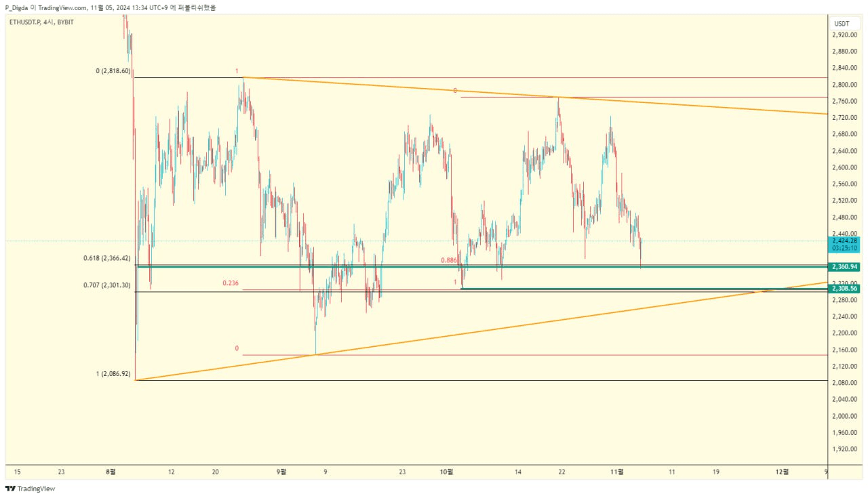The height and width of the screenshot is (498, 868).
Task: Click the 03:25:10 candle countdown timer
Action: tap(845, 248)
